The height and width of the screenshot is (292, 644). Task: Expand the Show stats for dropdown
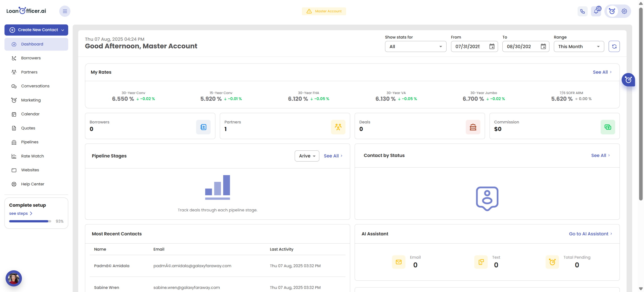416,46
